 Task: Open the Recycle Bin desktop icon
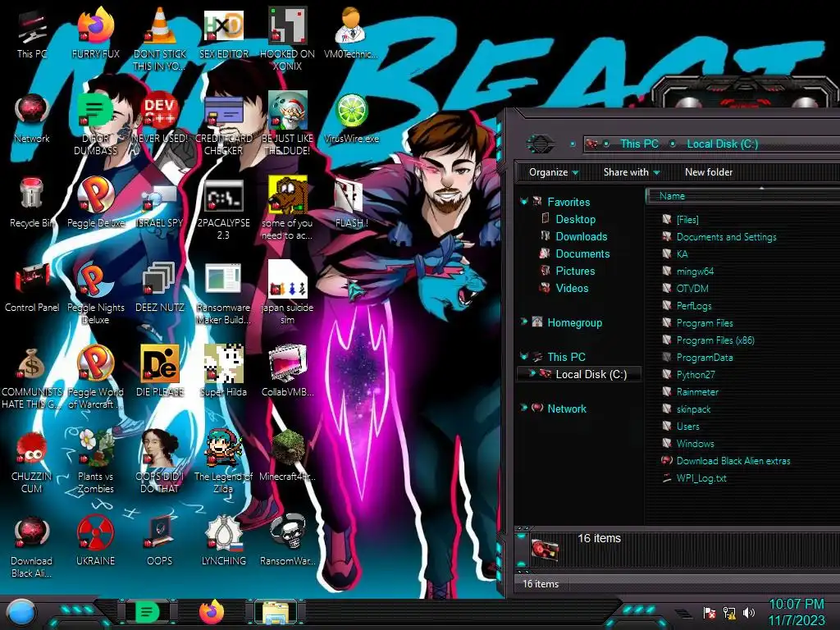(x=32, y=203)
